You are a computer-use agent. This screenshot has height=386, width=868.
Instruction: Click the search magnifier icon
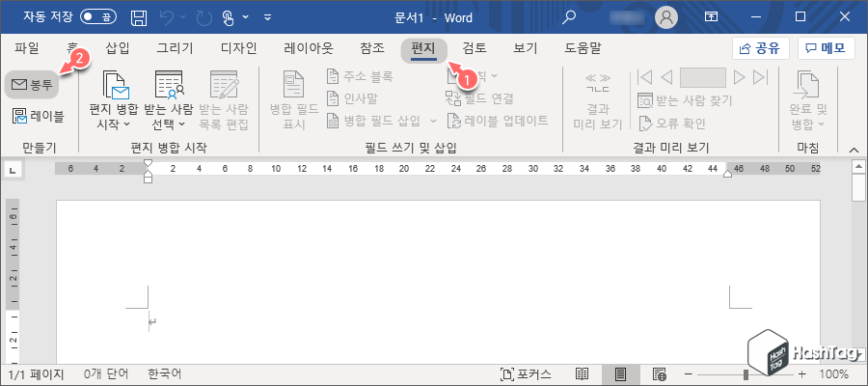[568, 17]
